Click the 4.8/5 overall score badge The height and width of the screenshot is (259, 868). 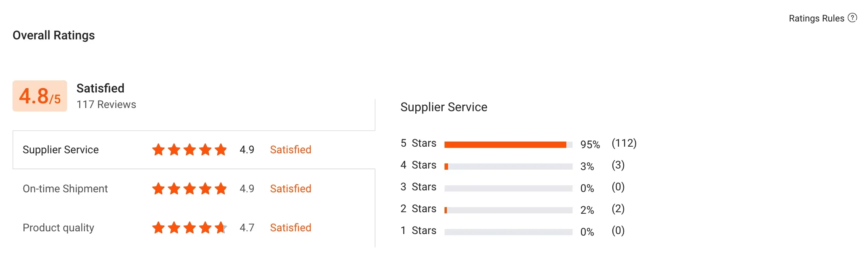(x=40, y=96)
